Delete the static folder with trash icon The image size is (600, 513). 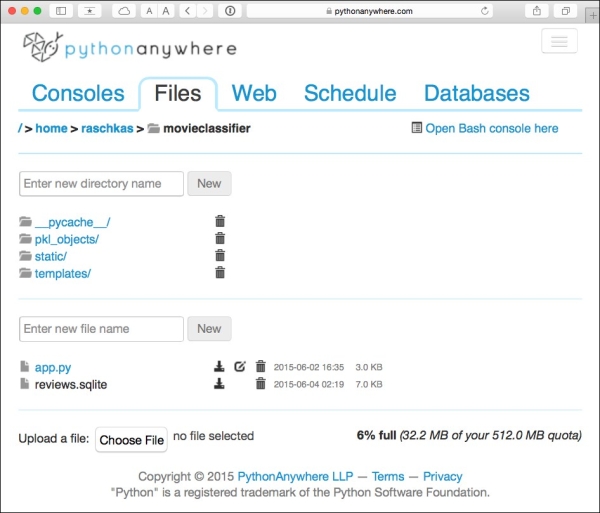pos(220,255)
